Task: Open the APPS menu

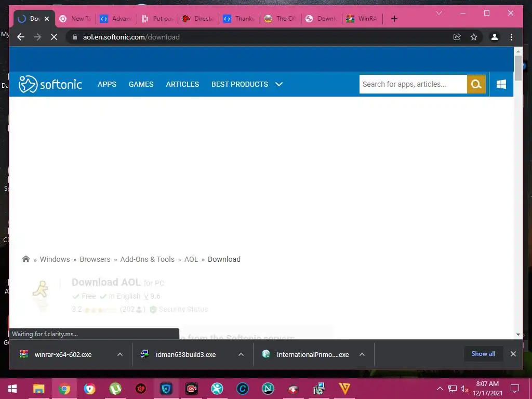Action: tap(107, 84)
